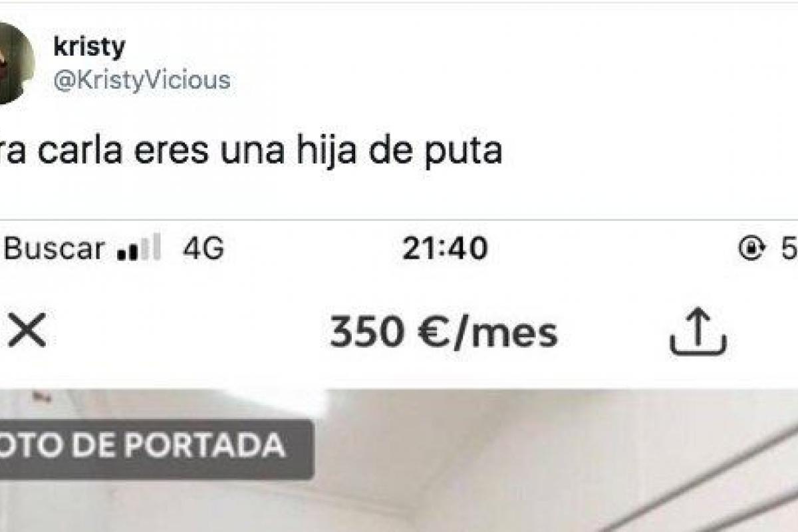Screen dimensions: 798x532
Task: Click the tweet text about carla
Action: (251, 154)
